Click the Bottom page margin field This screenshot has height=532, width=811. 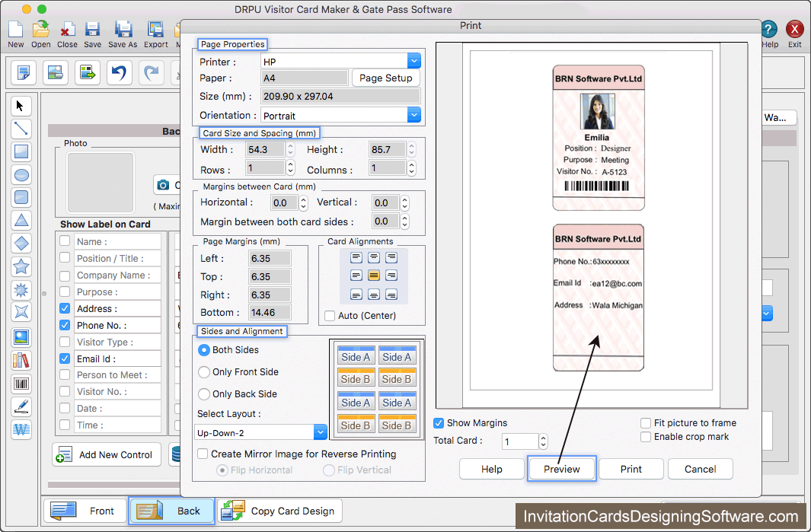click(x=270, y=312)
